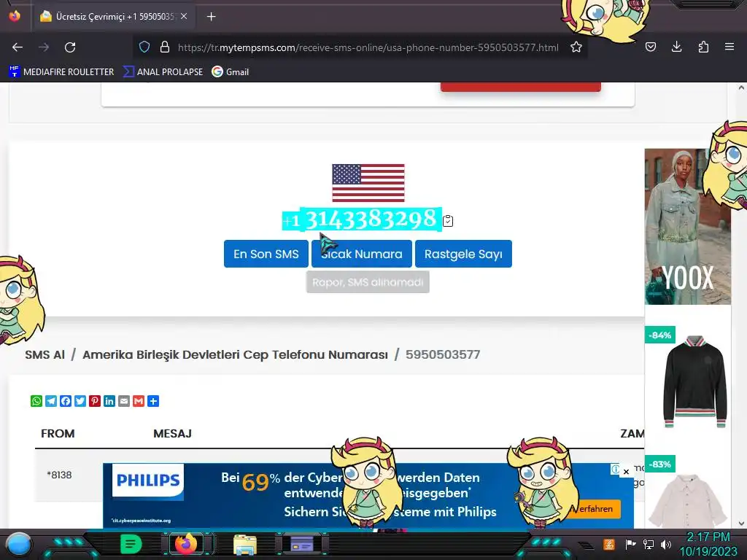Open File Explorer from the taskbar
Viewport: 747px width, 560px height.
(x=245, y=545)
